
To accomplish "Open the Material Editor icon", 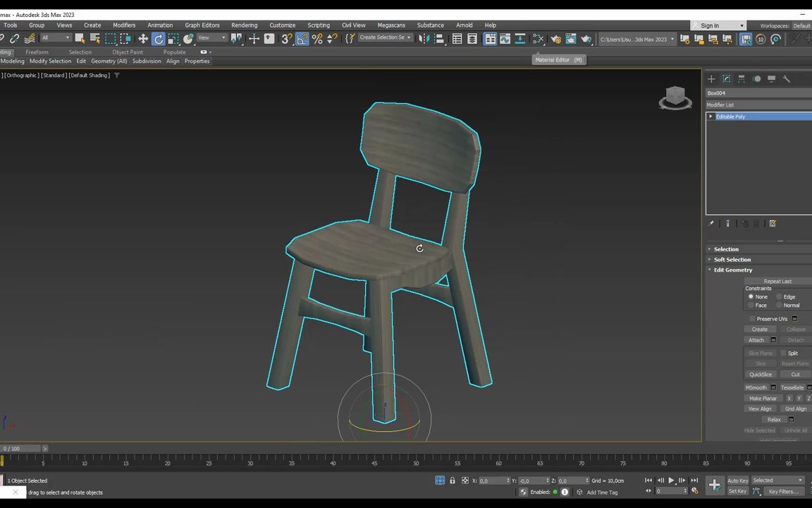I will (x=538, y=39).
